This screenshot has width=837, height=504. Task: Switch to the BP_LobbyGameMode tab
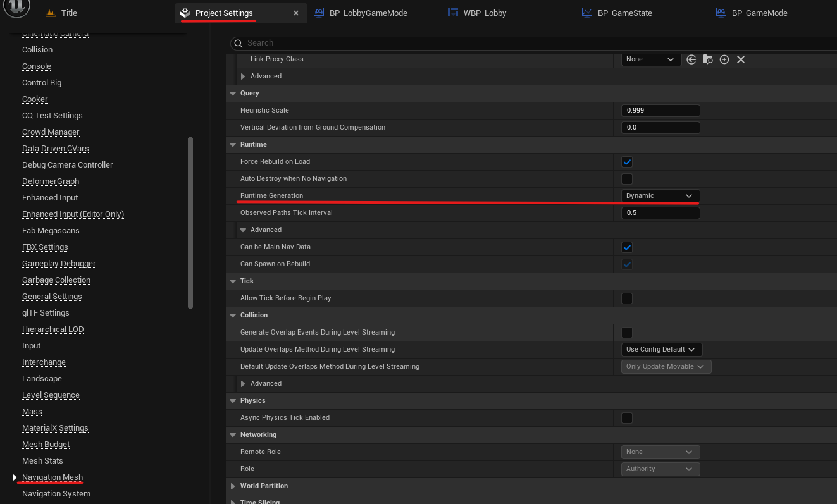tap(368, 13)
